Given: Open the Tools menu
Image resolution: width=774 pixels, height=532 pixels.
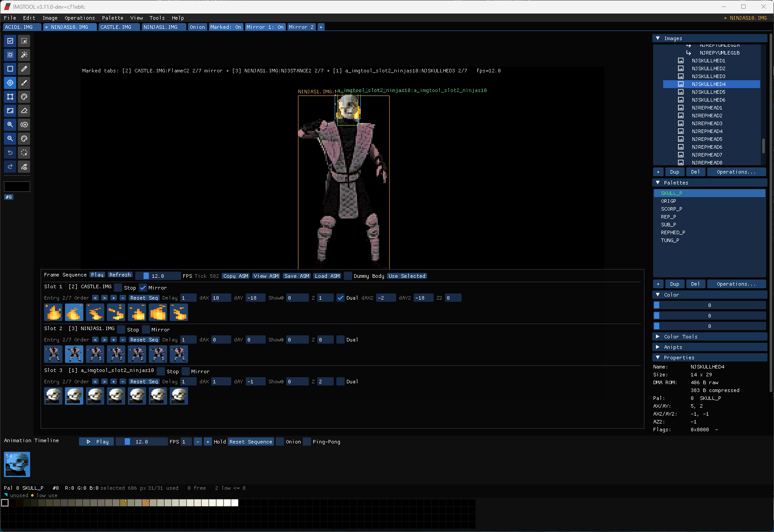Looking at the screenshot, I should 157,18.
